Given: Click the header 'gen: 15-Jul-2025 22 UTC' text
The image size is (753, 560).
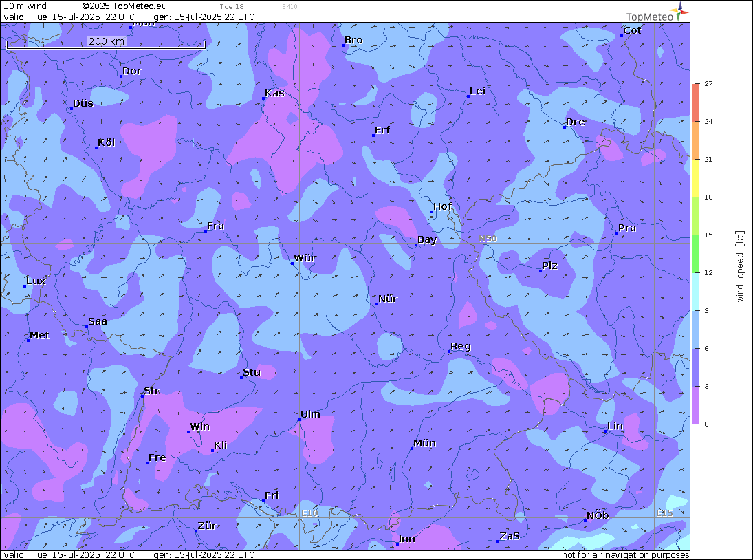Looking at the screenshot, I should 204,17.
